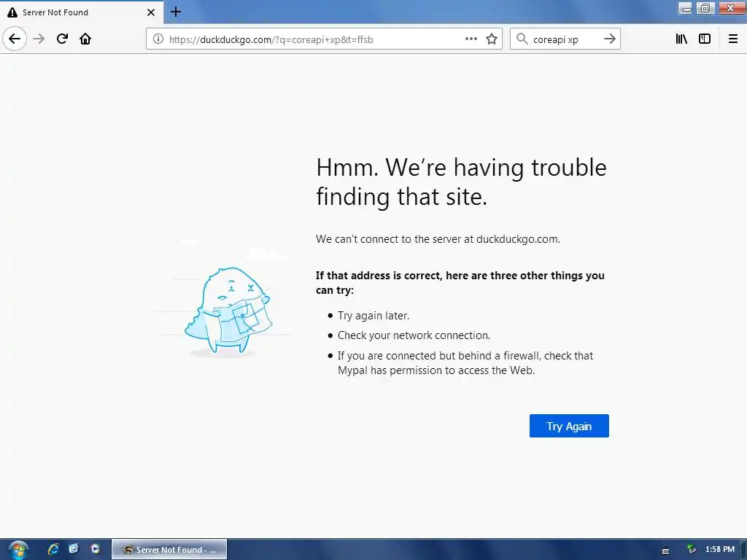
Task: Click the search magnifier icon
Action: point(522,39)
